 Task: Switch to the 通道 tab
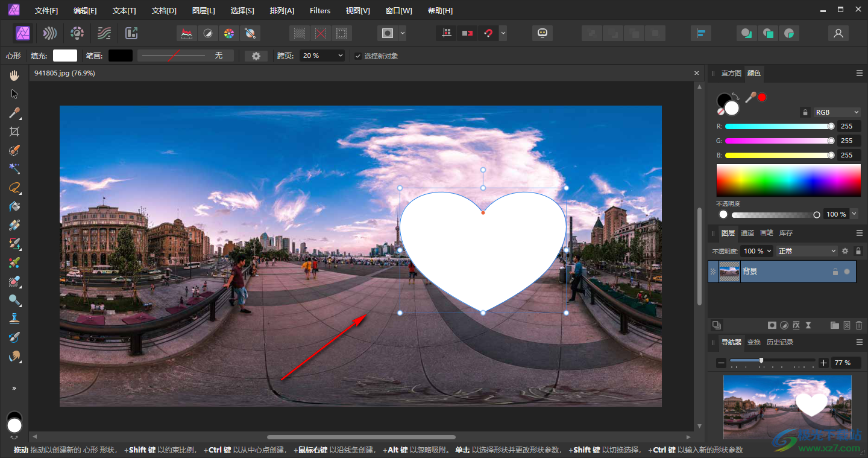pyautogui.click(x=747, y=233)
